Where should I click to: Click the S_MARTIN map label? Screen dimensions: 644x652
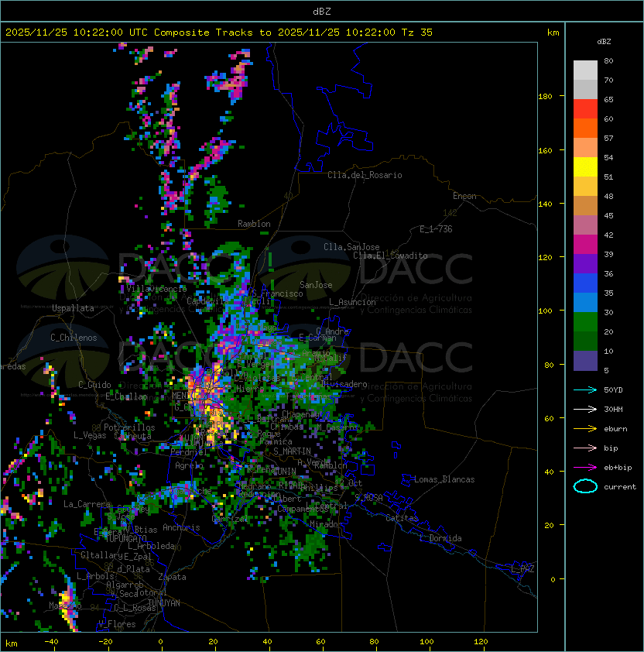[x=292, y=451]
